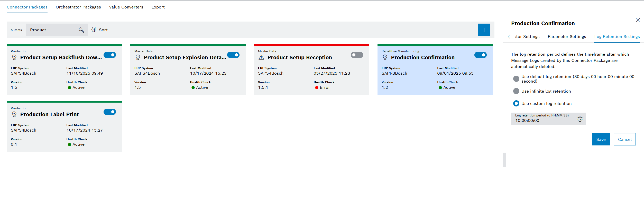
Task: Select Use custom log retention option
Action: [516, 103]
